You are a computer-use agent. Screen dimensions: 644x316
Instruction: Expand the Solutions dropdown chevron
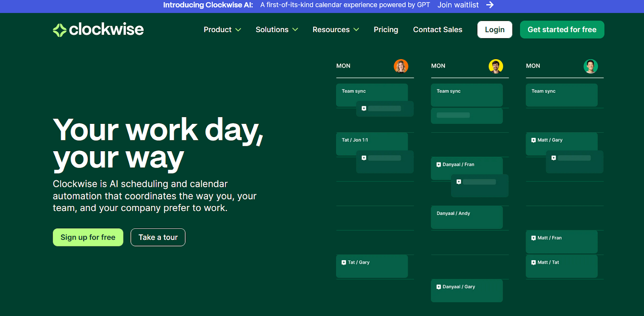[x=295, y=30]
